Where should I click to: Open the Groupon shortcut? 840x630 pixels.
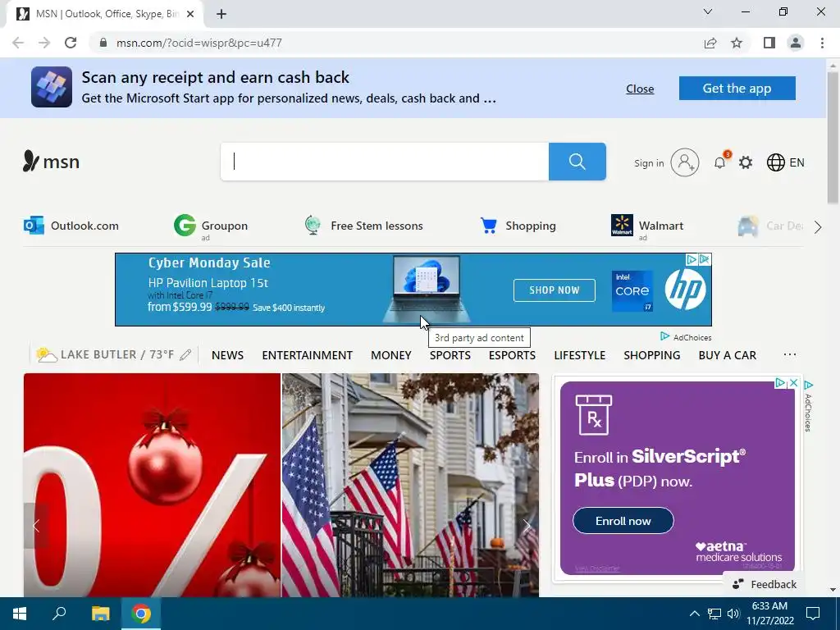pyautogui.click(x=211, y=226)
